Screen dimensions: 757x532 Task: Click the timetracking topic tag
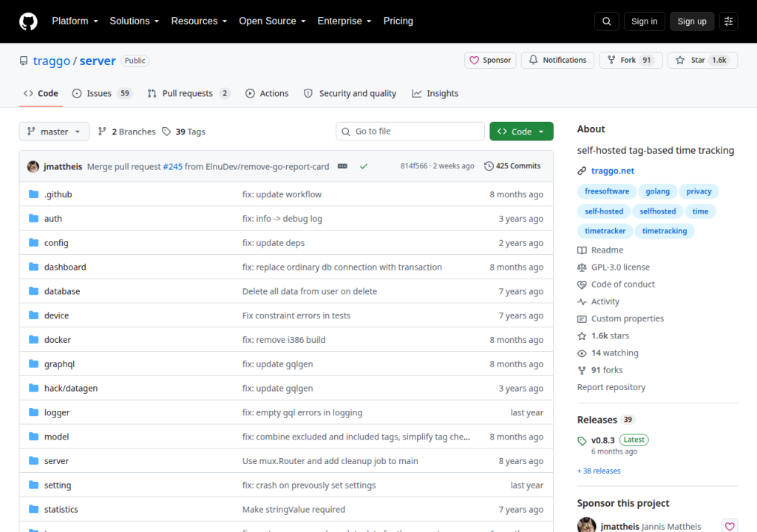[x=665, y=231]
